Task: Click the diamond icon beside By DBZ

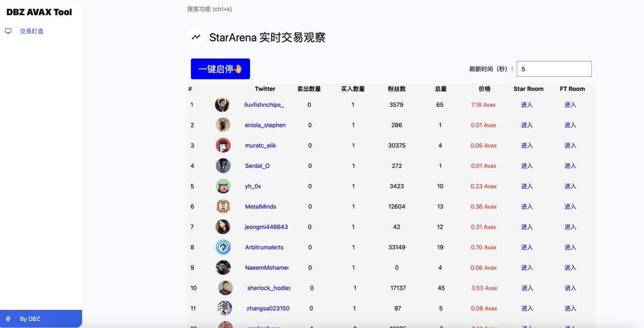Action: tap(8, 319)
